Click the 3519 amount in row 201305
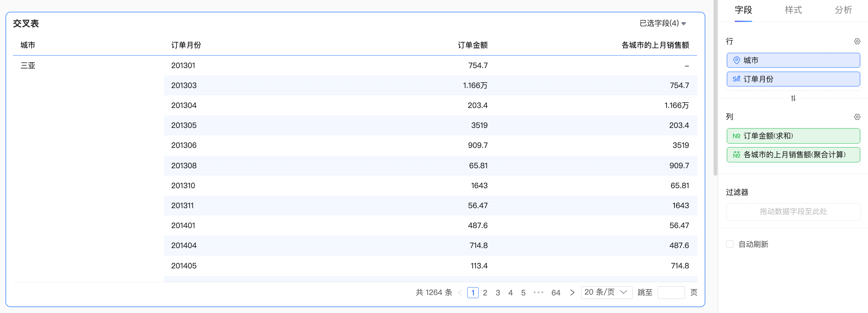 click(x=479, y=126)
